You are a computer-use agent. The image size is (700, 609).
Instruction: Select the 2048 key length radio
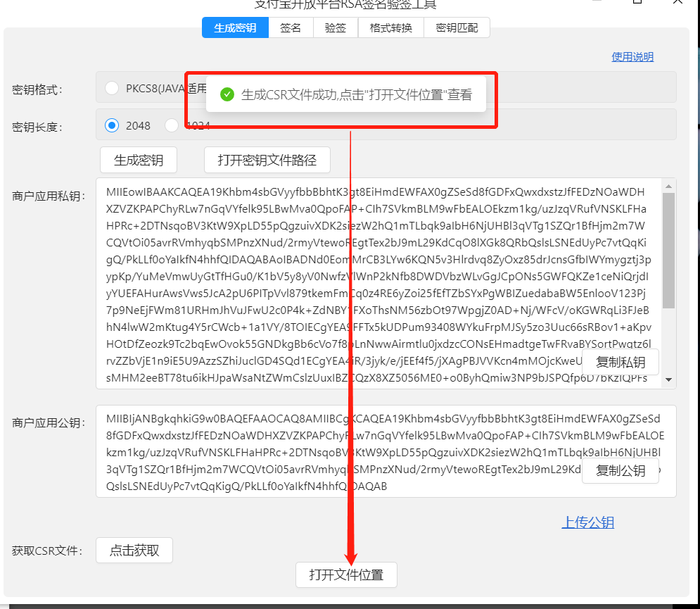tap(112, 125)
